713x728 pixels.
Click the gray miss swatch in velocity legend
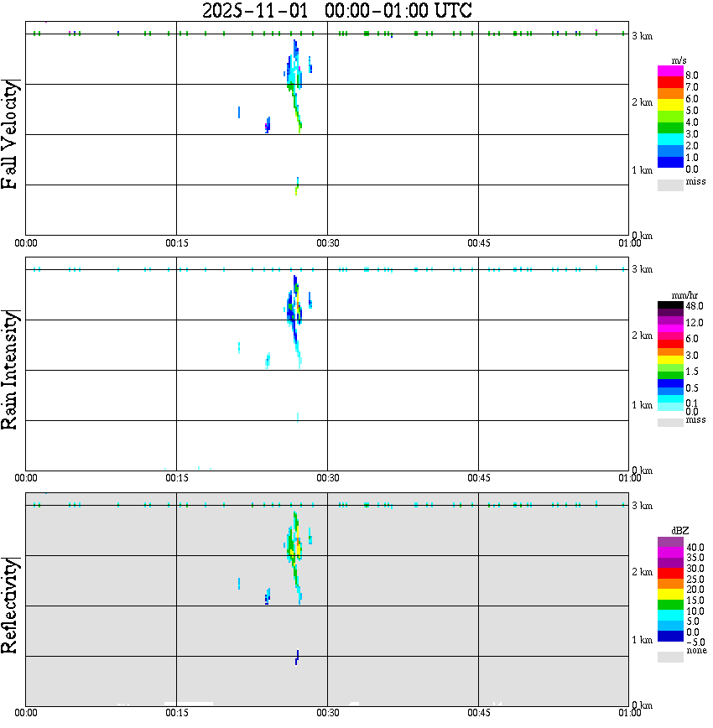click(x=670, y=185)
